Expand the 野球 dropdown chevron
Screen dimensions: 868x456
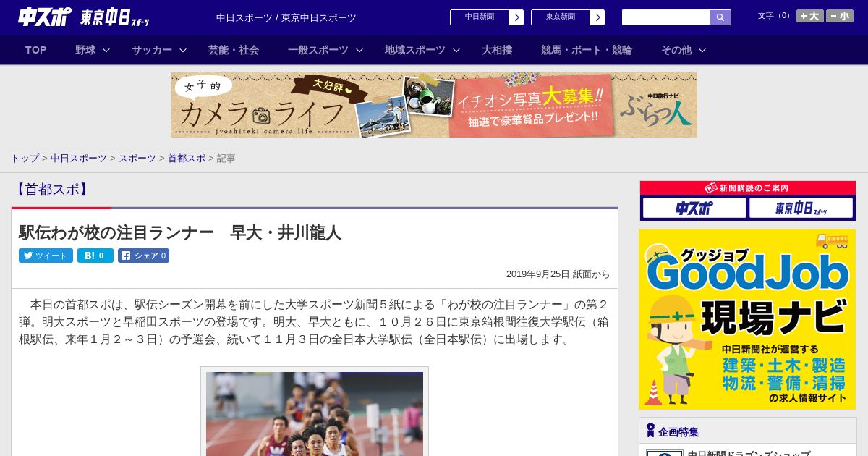(x=106, y=50)
